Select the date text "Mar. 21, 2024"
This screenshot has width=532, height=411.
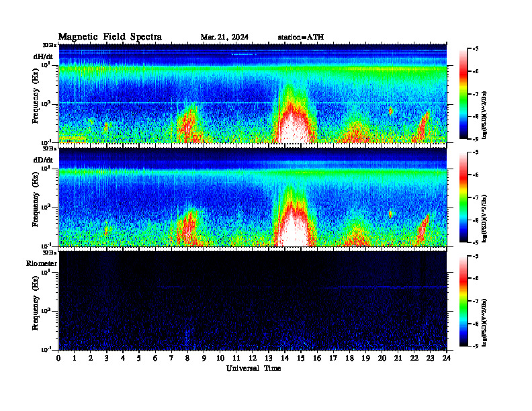224,38
